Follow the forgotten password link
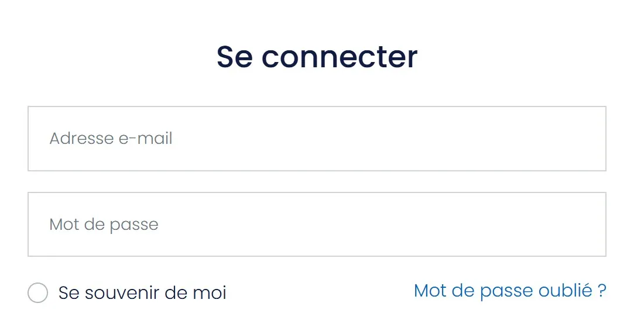The height and width of the screenshot is (334, 644). tap(509, 291)
